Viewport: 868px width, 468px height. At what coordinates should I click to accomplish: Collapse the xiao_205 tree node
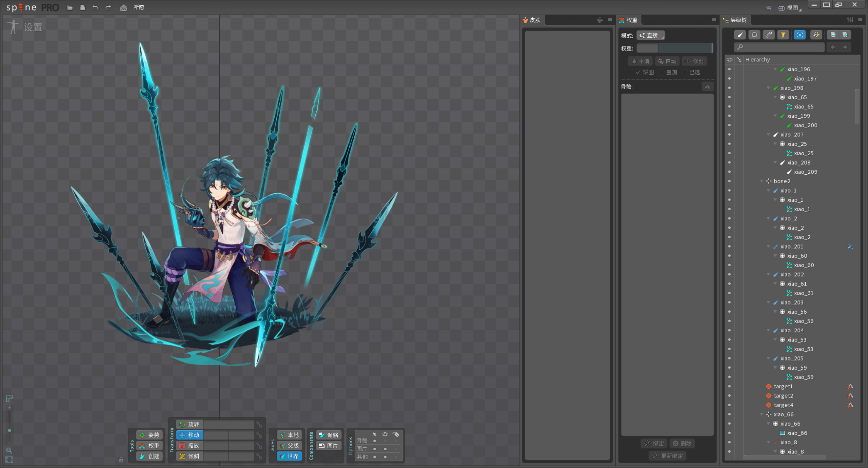768,358
